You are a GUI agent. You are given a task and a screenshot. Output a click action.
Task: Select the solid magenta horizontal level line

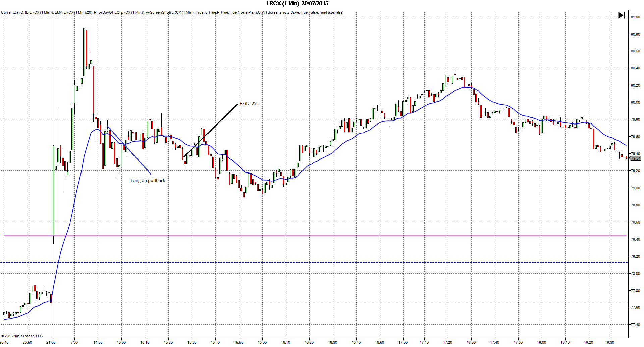click(x=315, y=236)
